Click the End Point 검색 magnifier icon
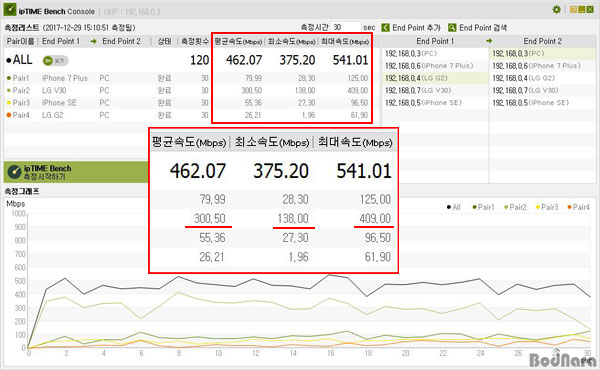 (x=452, y=28)
